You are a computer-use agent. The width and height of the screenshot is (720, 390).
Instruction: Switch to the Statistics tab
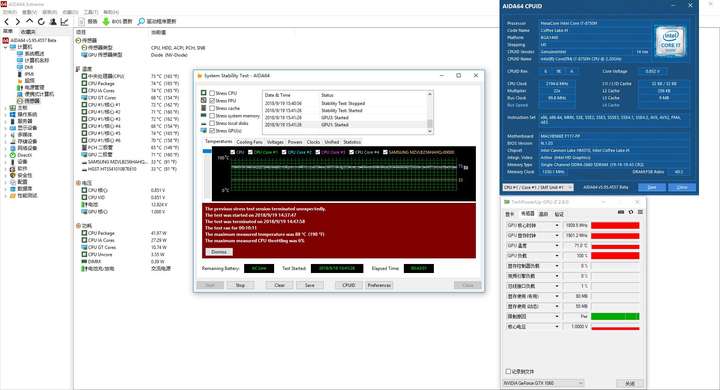click(x=352, y=142)
